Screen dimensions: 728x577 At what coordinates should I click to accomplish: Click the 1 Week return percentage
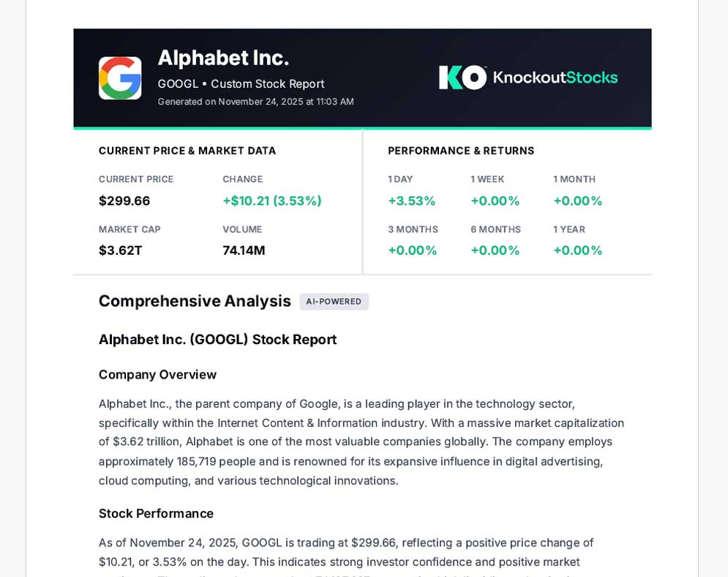tap(495, 201)
